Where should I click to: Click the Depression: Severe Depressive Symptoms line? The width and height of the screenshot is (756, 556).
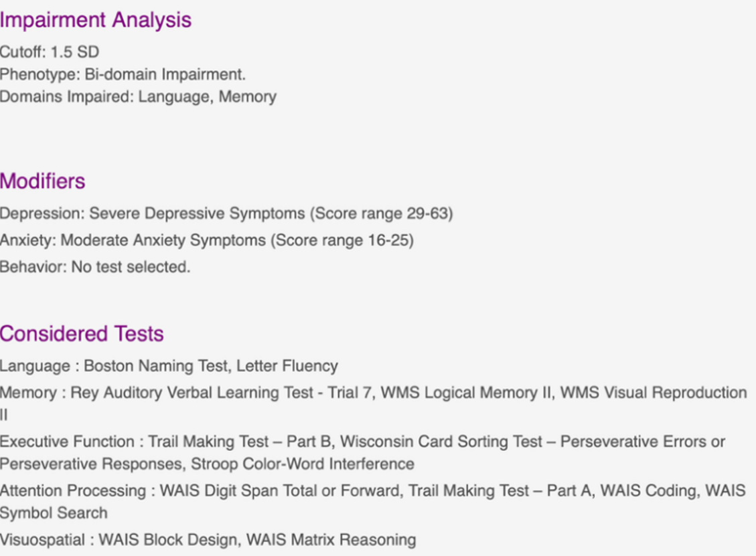[226, 213]
